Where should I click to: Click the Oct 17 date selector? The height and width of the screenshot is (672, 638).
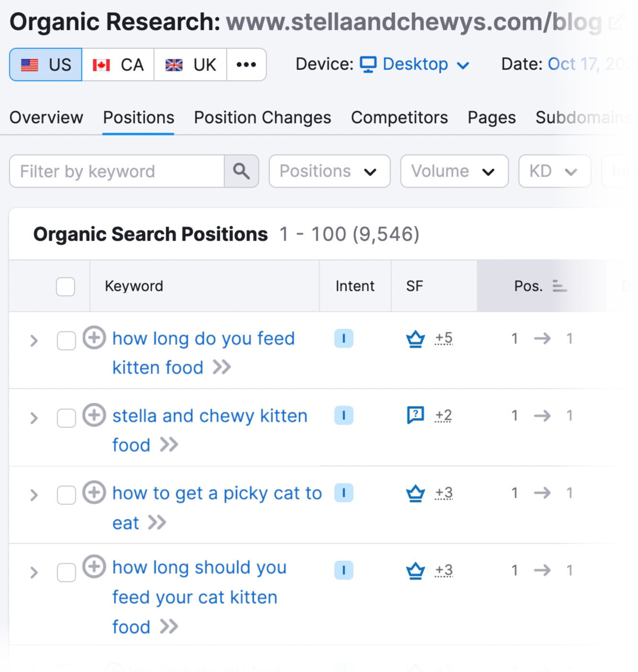[591, 64]
